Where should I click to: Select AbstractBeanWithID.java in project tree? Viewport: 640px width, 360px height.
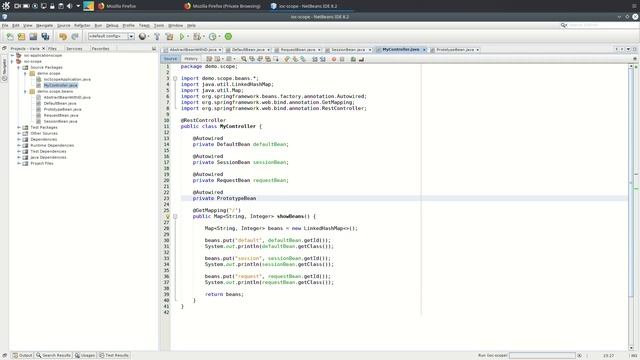(x=67, y=98)
